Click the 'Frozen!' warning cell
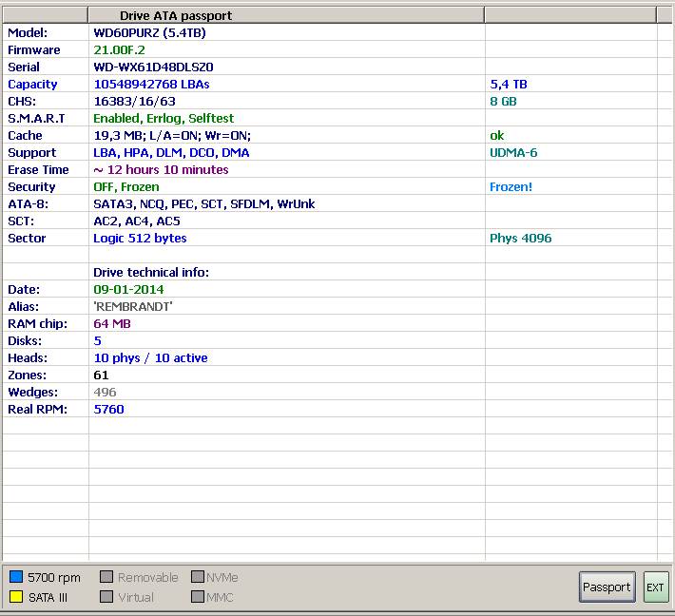 tap(511, 187)
